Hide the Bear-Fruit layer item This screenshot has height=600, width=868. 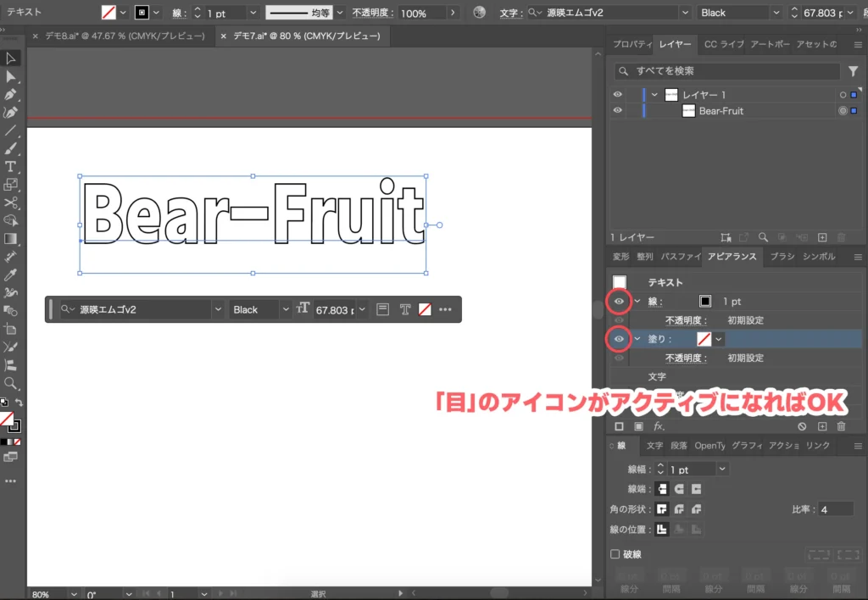point(618,111)
